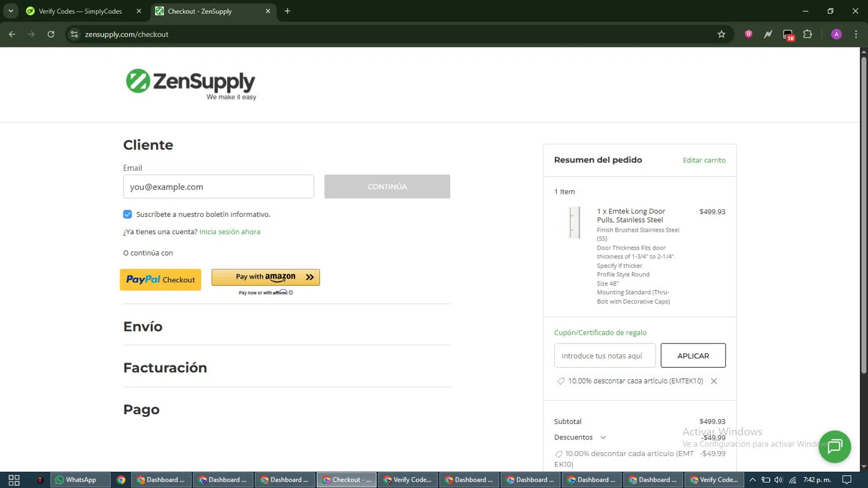Choose Pay with Amazon
Image resolution: width=868 pixels, height=488 pixels.
point(266,277)
